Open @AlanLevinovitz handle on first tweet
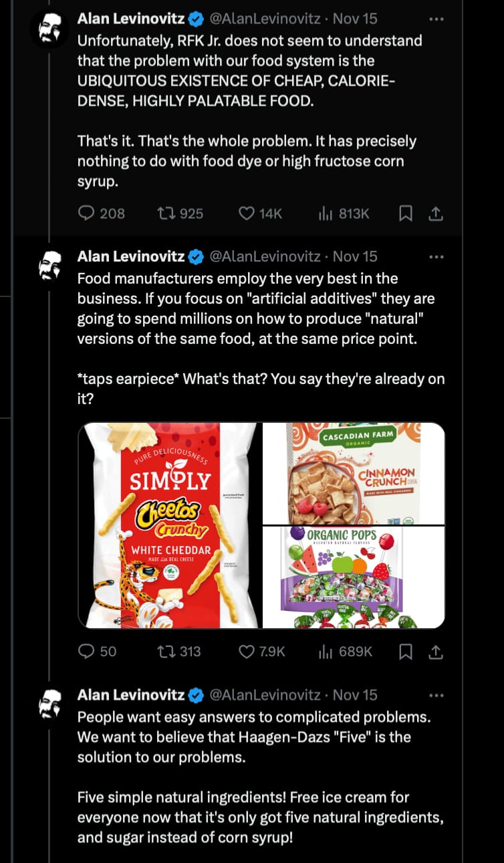 pyautogui.click(x=265, y=19)
